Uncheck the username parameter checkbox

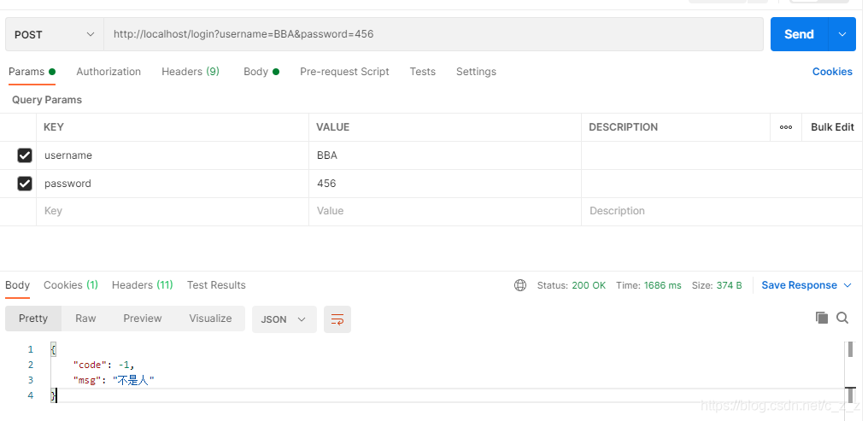point(25,155)
